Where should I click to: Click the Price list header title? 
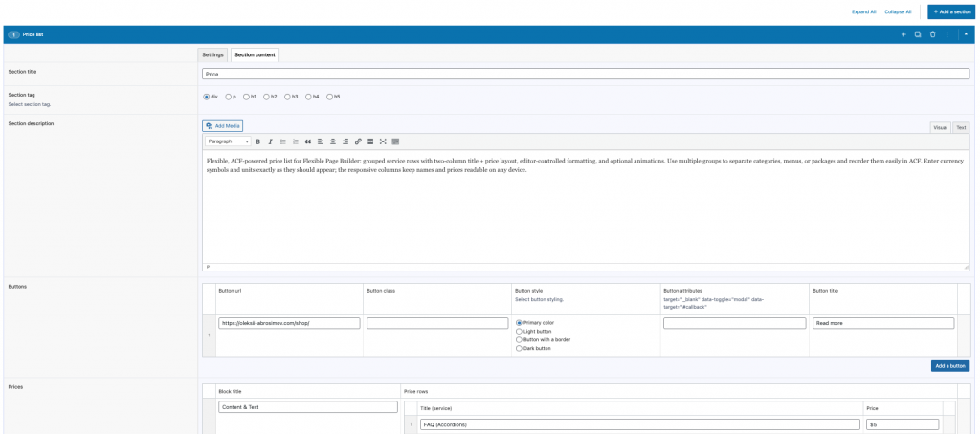(x=33, y=35)
